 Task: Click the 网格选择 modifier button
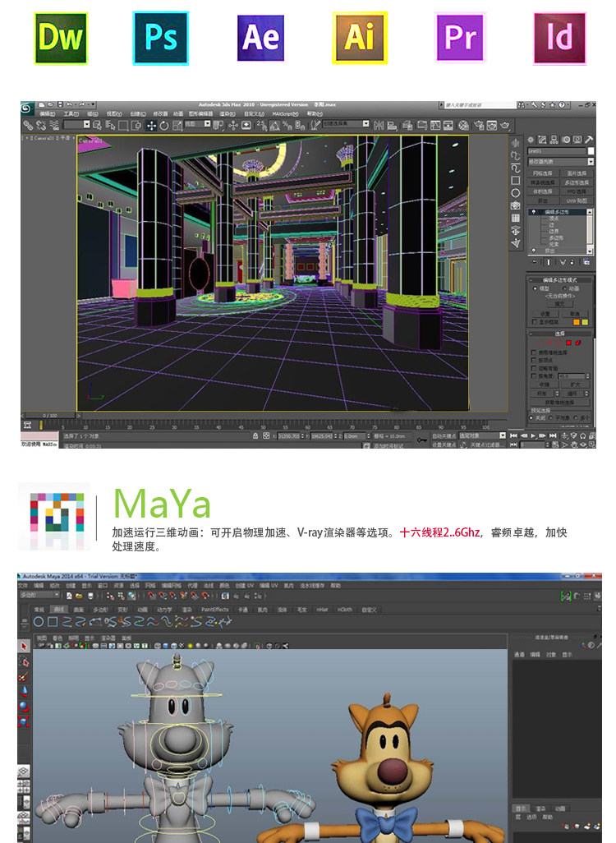(x=543, y=173)
